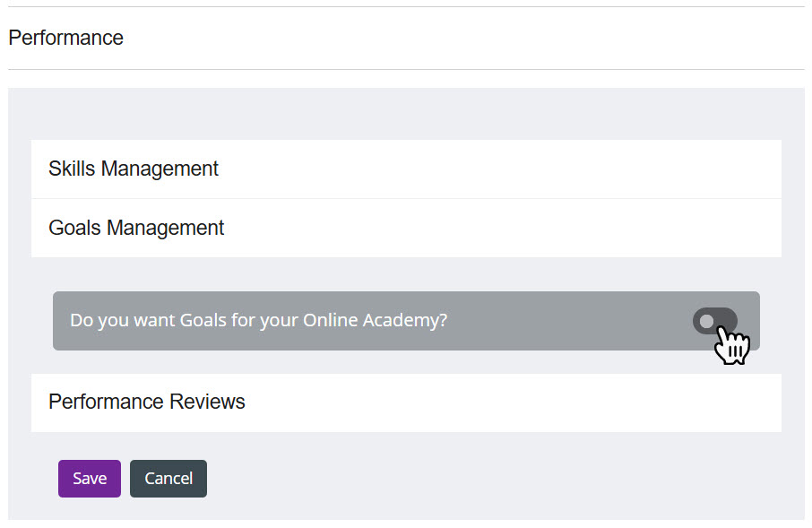812x528 pixels.
Task: Save the Performance settings
Action: point(90,479)
